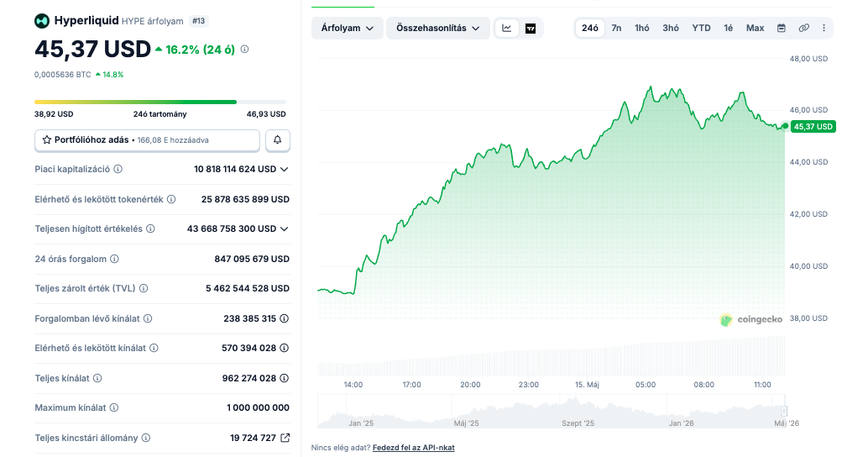Click the 24ó tartomány price range bar

pyautogui.click(x=160, y=102)
